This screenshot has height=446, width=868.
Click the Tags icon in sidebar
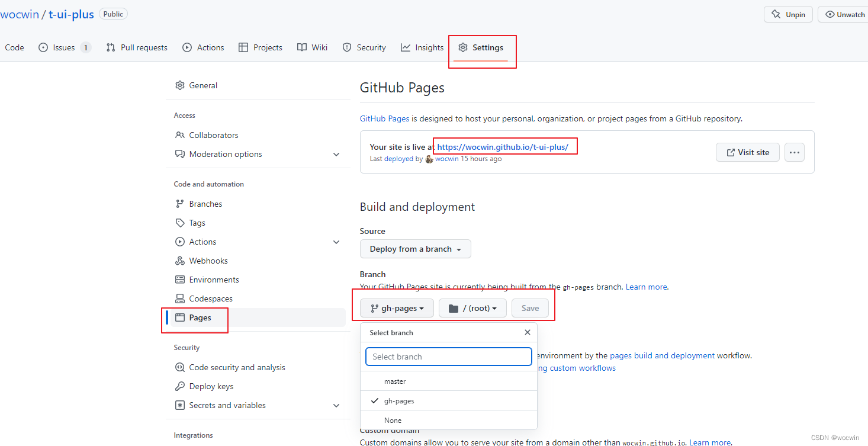coord(180,223)
